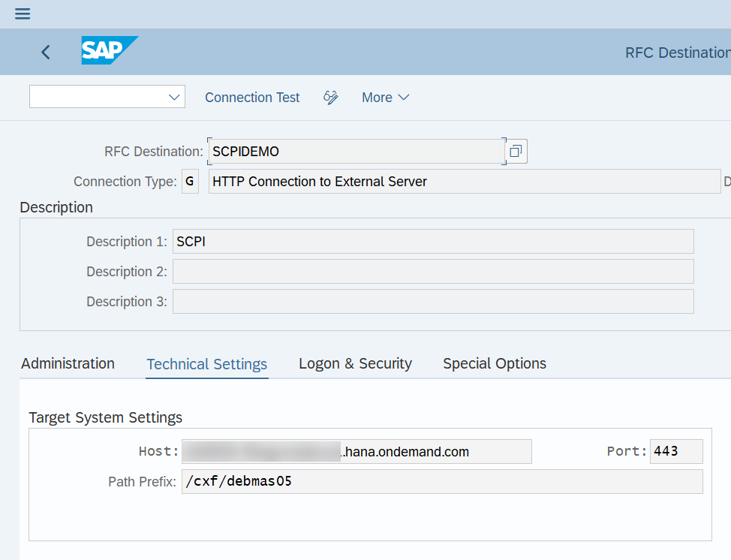Click the Target System Settings heading
Screen dimensions: 731x560
[105, 417]
